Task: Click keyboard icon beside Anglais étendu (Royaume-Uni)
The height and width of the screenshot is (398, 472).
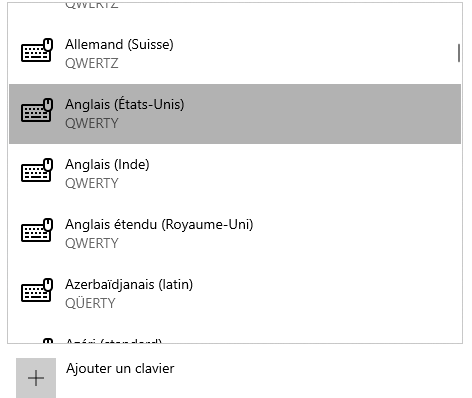Action: click(37, 230)
